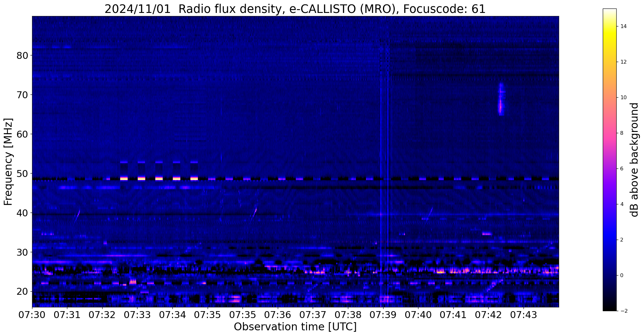Click the 80 MHz frequency tick label

click(x=22, y=55)
